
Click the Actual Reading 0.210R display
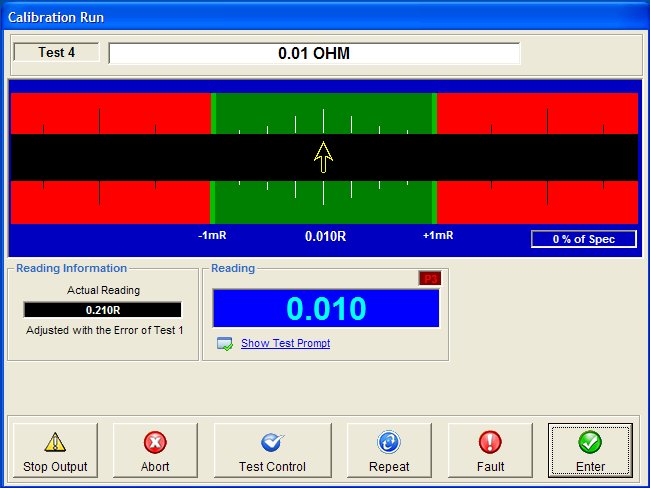103,310
